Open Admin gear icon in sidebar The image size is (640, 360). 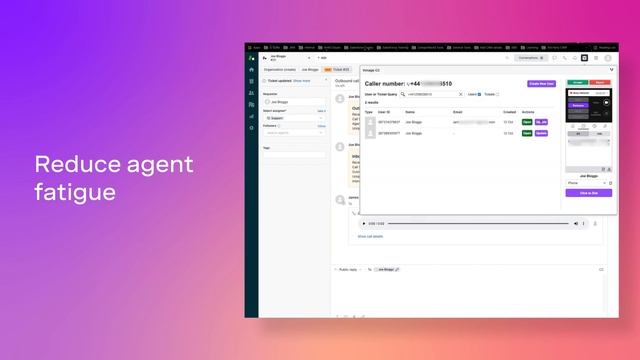pos(251,128)
